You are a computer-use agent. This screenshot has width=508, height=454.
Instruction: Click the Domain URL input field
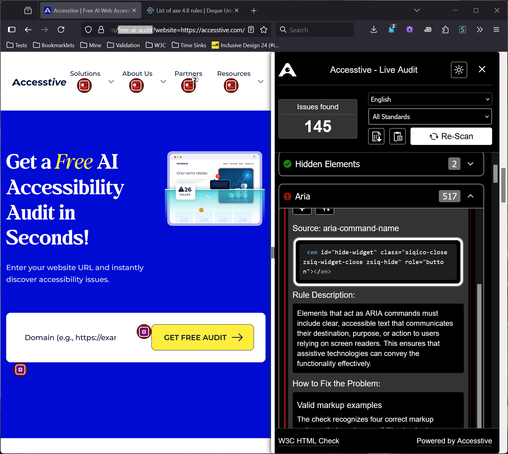70,337
